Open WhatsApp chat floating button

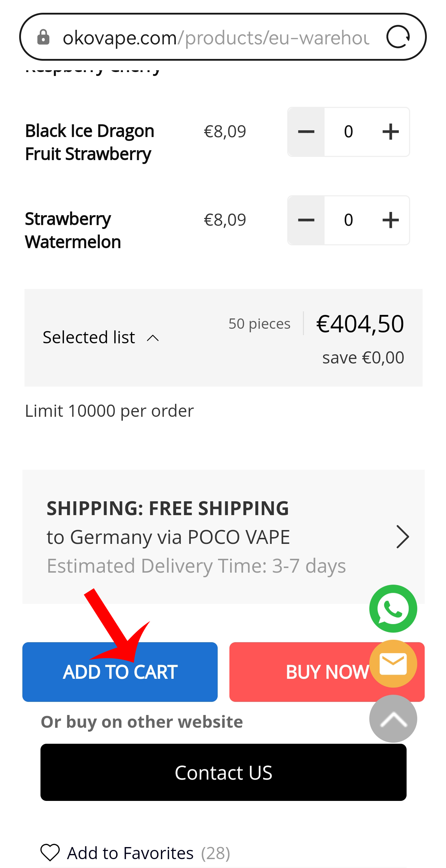(393, 608)
